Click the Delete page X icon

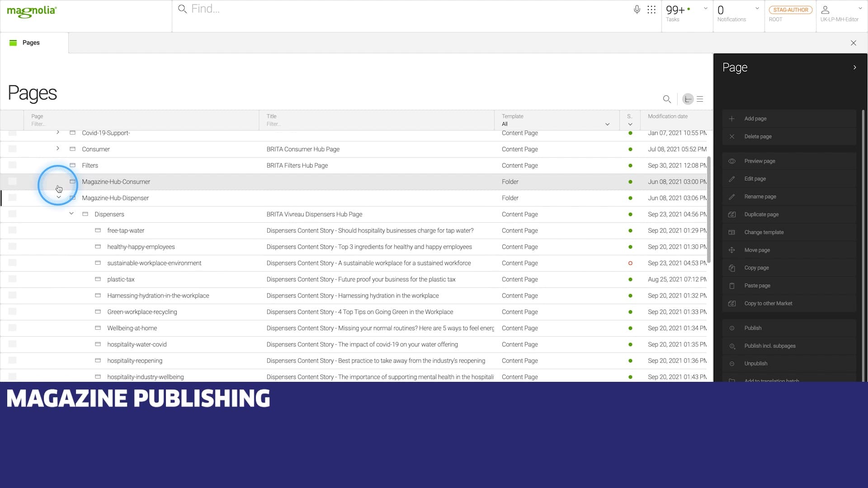(732, 136)
